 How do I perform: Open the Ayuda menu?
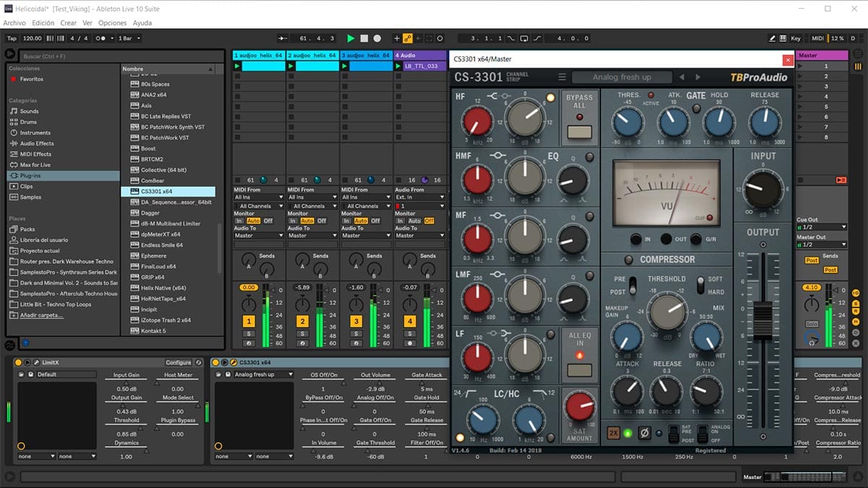coord(142,22)
